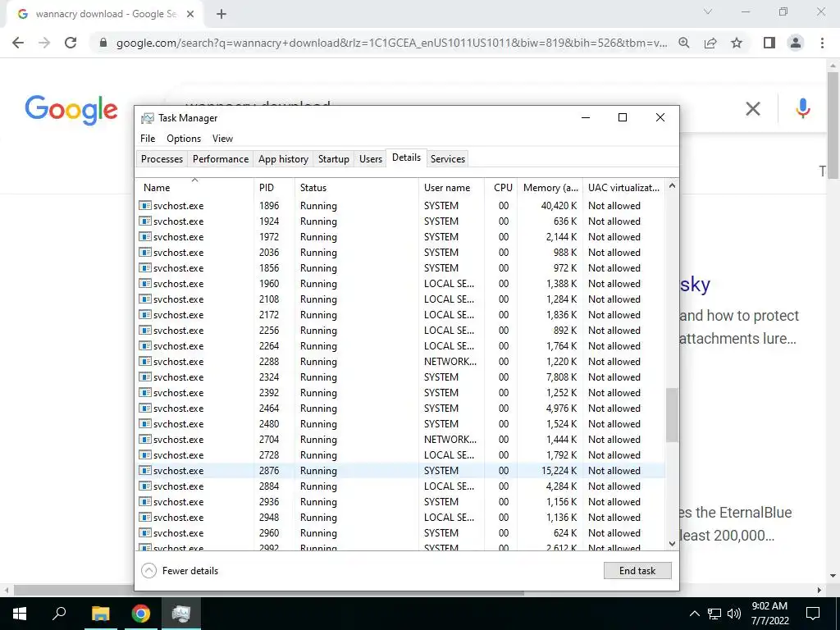Open Chrome tab search dropdown
Image resolution: width=840 pixels, height=630 pixels.
pos(708,11)
